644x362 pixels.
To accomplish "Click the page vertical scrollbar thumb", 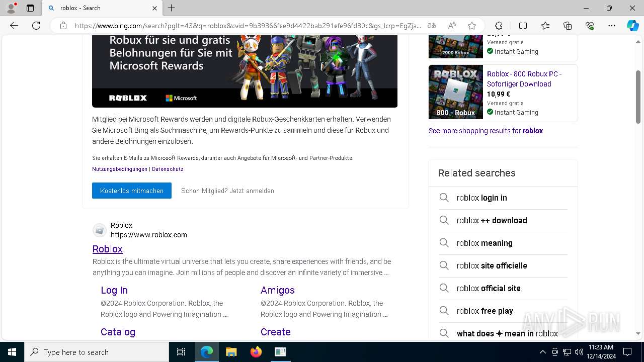I will coord(638,97).
